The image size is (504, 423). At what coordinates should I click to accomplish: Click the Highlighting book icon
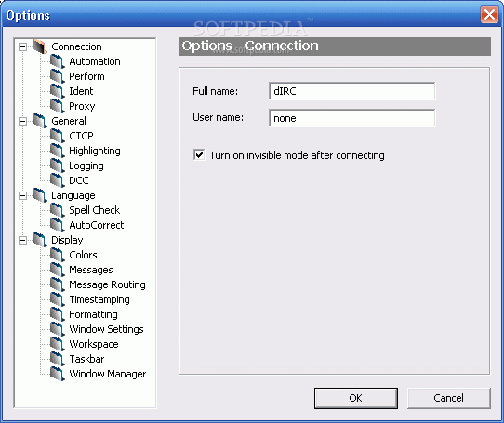click(58, 151)
